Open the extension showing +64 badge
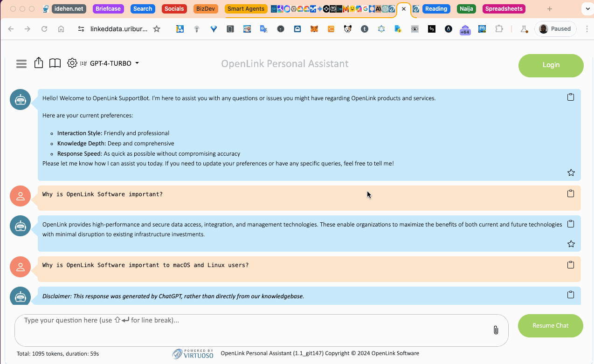This screenshot has width=594, height=364. (465, 29)
